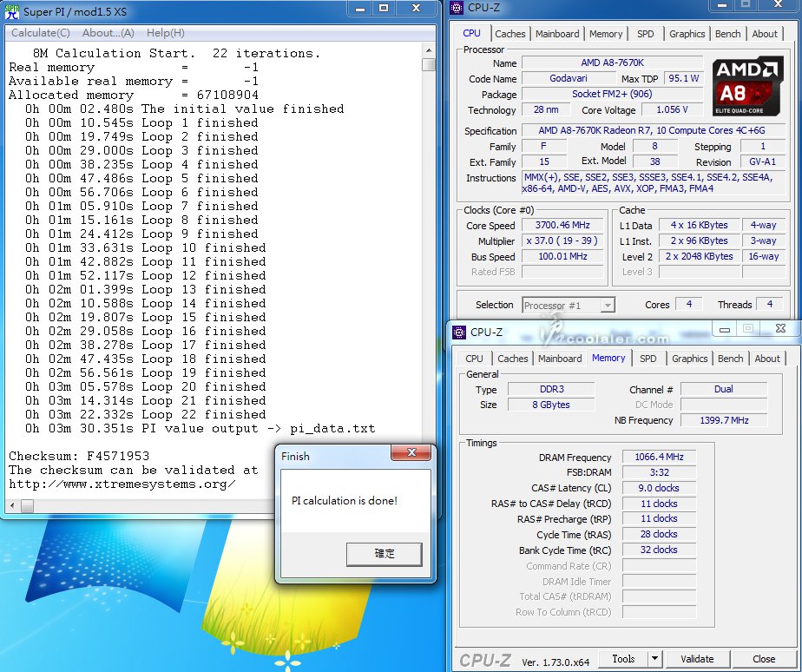Minimize the Super PI window
The image size is (802, 672).
360,8
